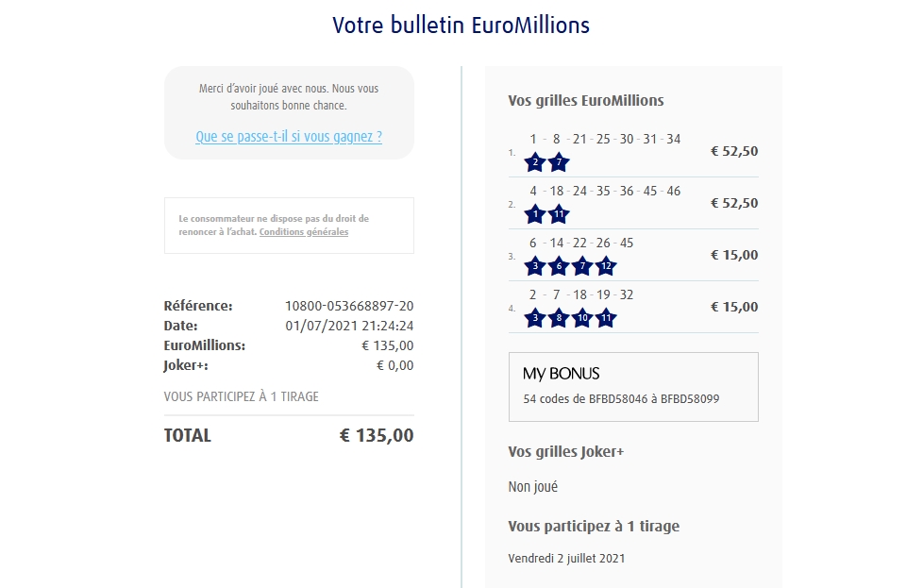The width and height of the screenshot is (923, 588).
Task: Select star number 10 in grid 4
Action: [x=582, y=318]
